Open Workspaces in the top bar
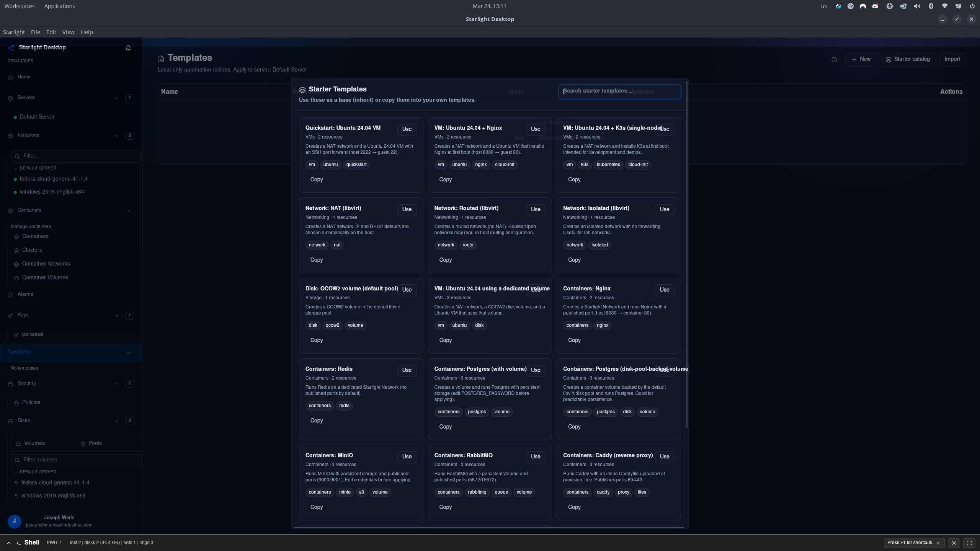 point(20,6)
